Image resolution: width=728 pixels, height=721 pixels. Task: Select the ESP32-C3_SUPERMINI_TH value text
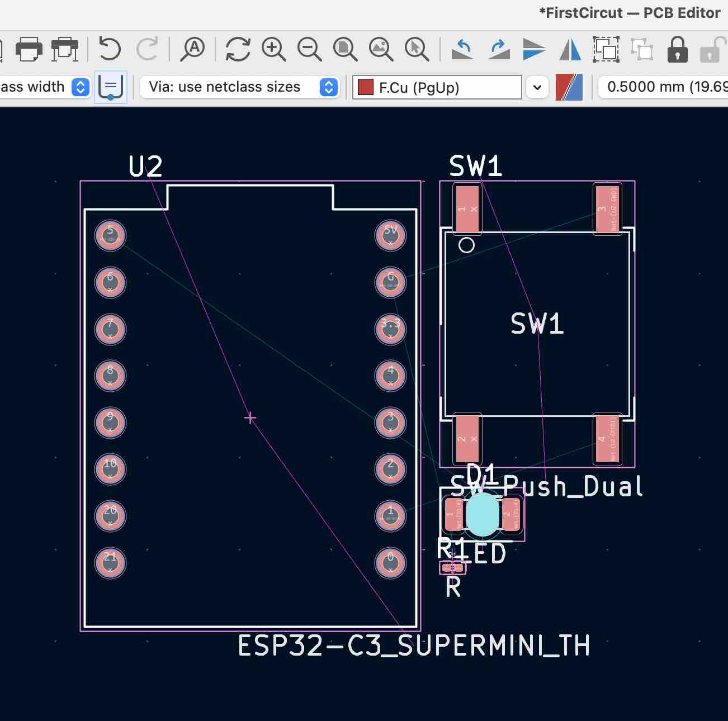point(414,646)
